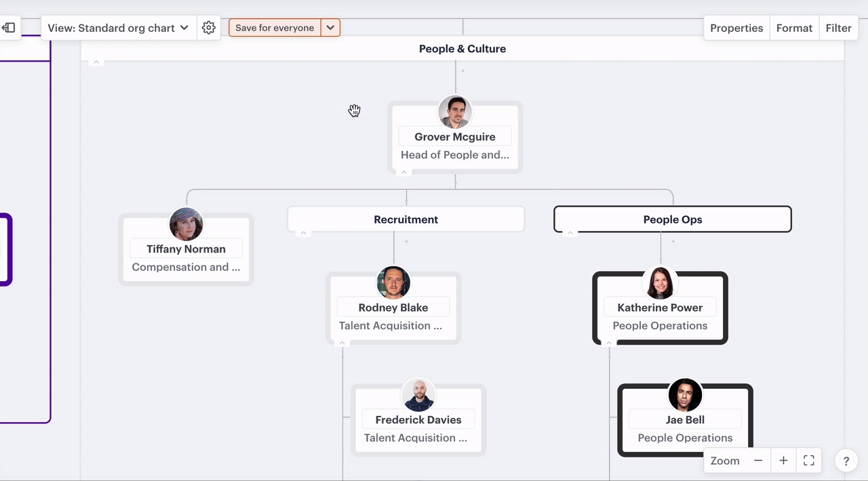The height and width of the screenshot is (481, 868).
Task: Collapse reports under Grover Mcguire
Action: [x=404, y=172]
